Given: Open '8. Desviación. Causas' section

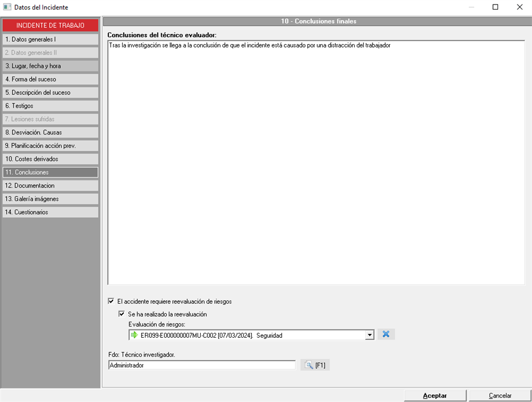Looking at the screenshot, I should point(50,132).
